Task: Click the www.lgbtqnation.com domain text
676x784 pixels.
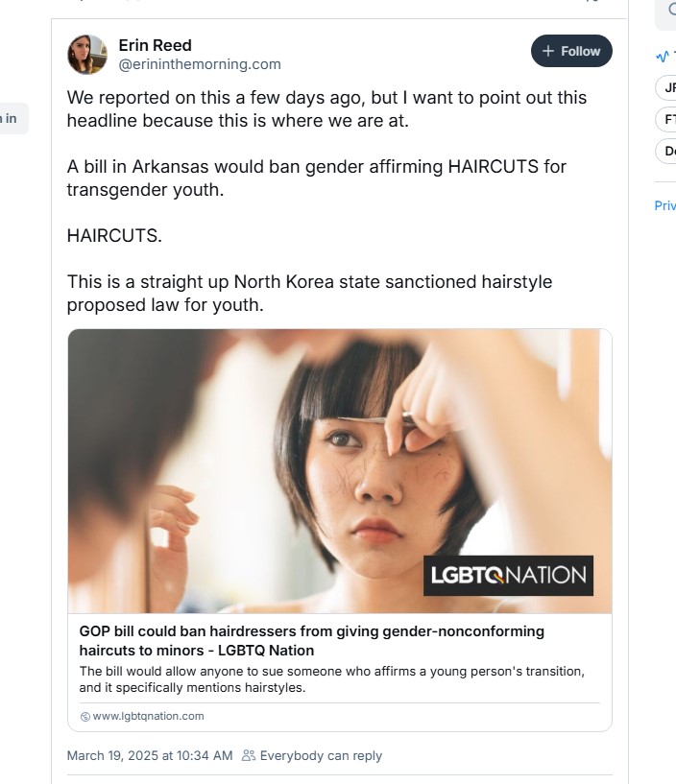Action: point(148,716)
